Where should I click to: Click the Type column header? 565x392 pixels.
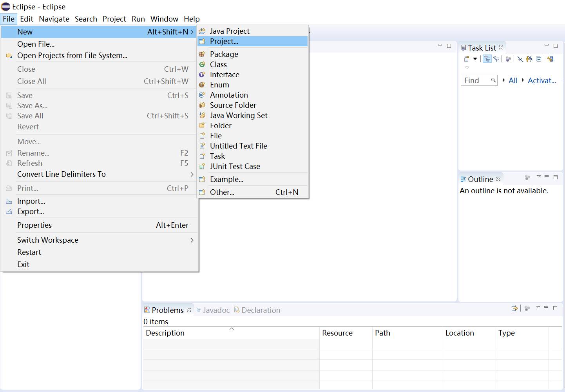click(522, 333)
